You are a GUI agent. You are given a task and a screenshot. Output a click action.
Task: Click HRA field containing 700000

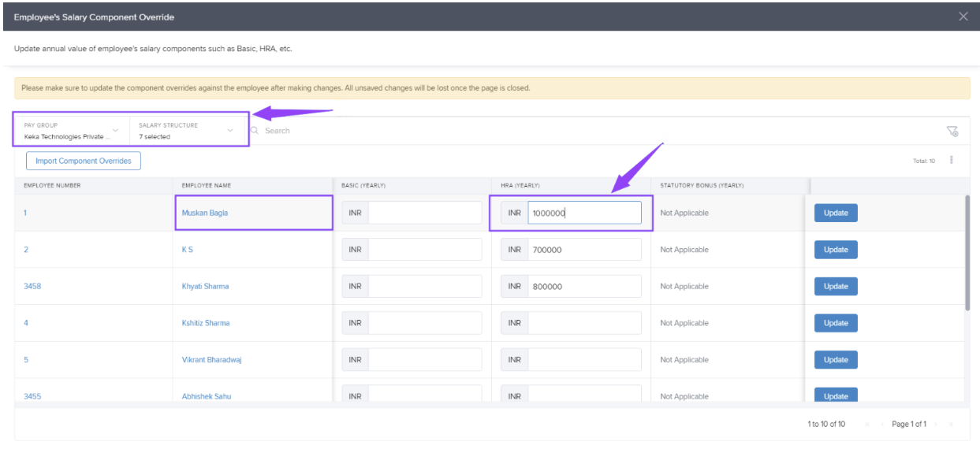pos(583,250)
